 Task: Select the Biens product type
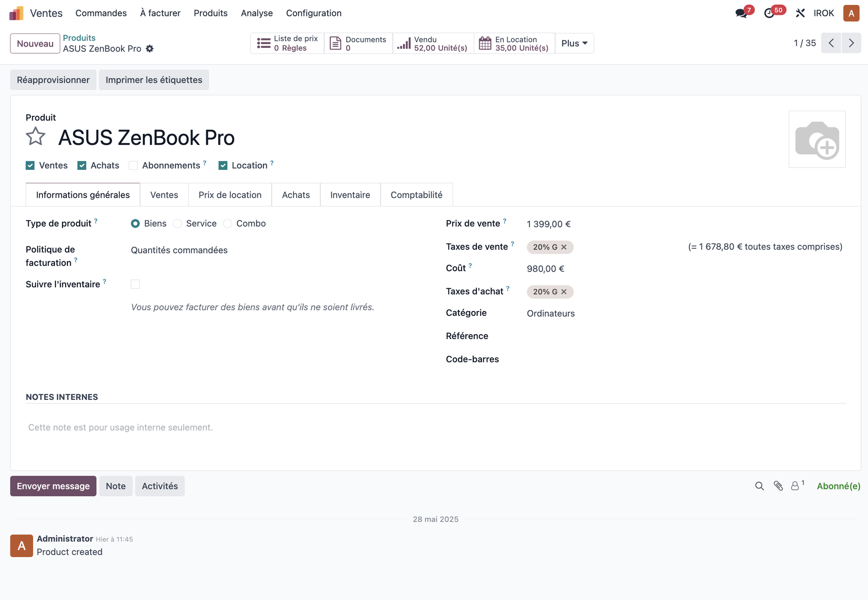tap(135, 224)
